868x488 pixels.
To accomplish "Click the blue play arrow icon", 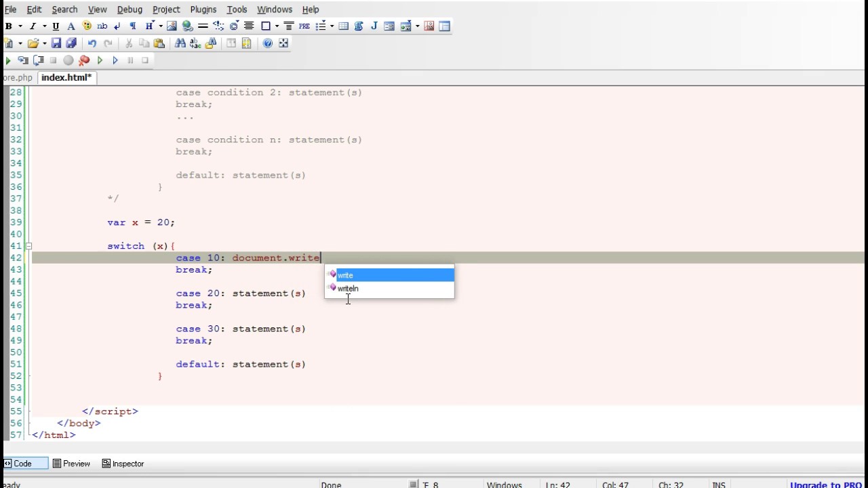I will (x=115, y=60).
